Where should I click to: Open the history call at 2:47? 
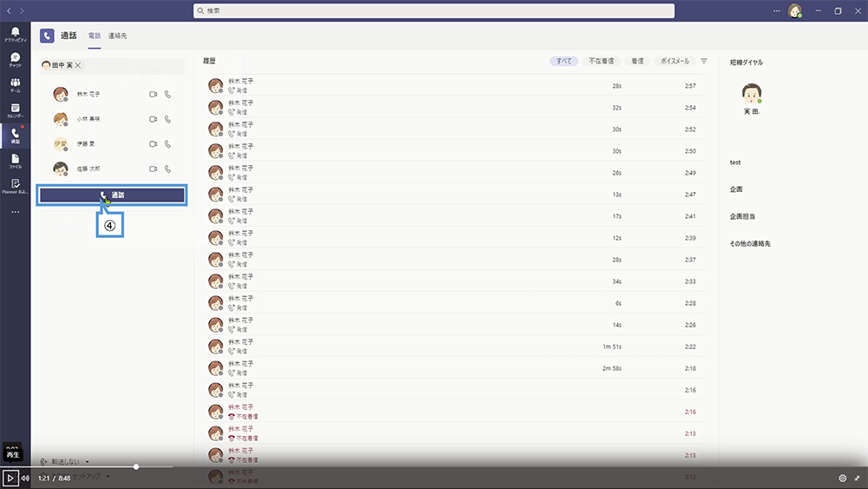(x=455, y=195)
